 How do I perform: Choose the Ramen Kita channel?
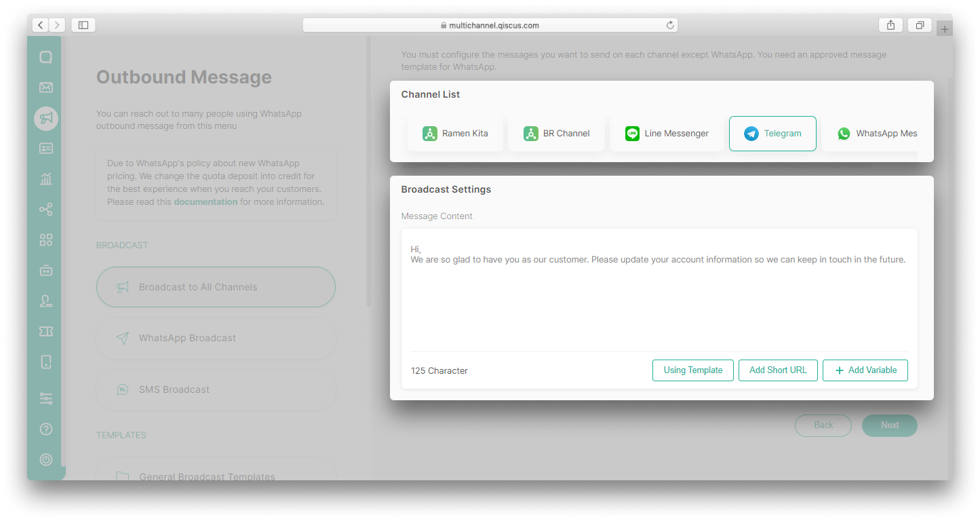pyautogui.click(x=456, y=134)
